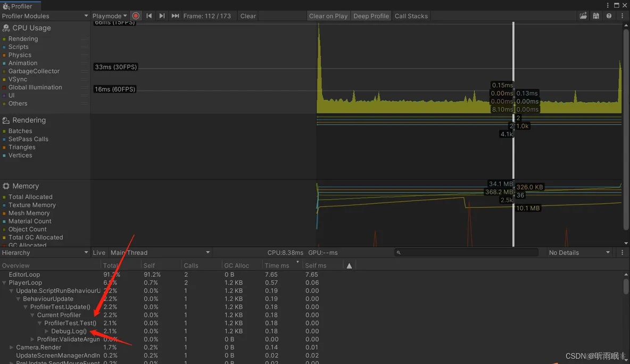Screen dimensions: 630x364
Task: Toggle Mesh Memory series visibility
Action: click(4, 213)
